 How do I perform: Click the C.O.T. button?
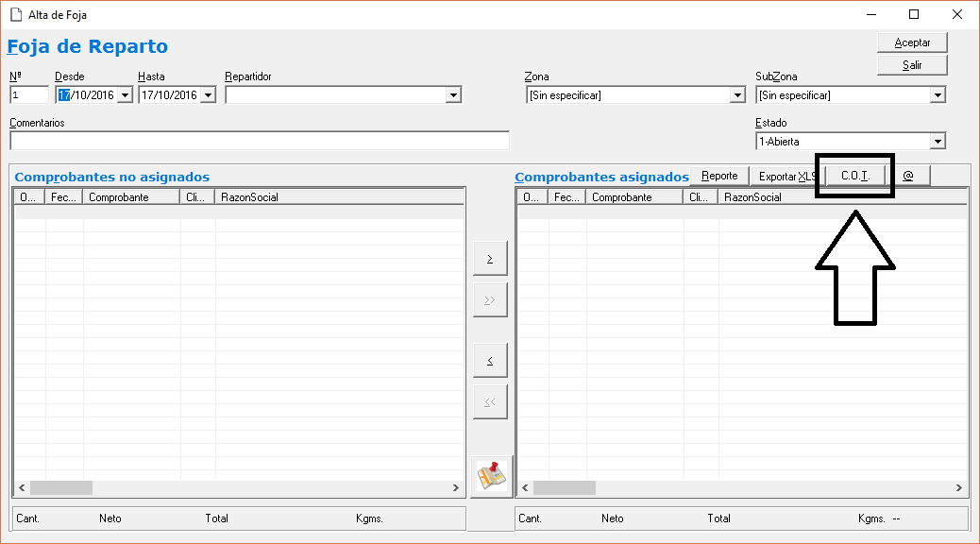coord(854,176)
